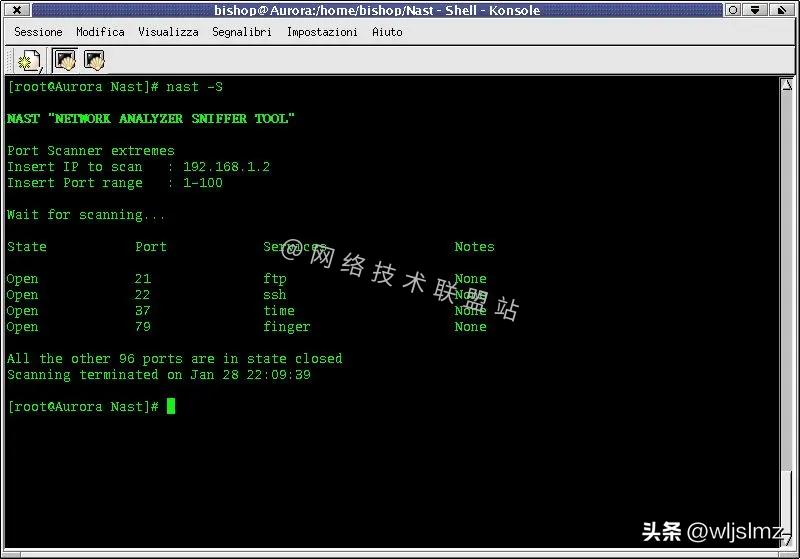Click the window minimize arrow button

pos(756,10)
